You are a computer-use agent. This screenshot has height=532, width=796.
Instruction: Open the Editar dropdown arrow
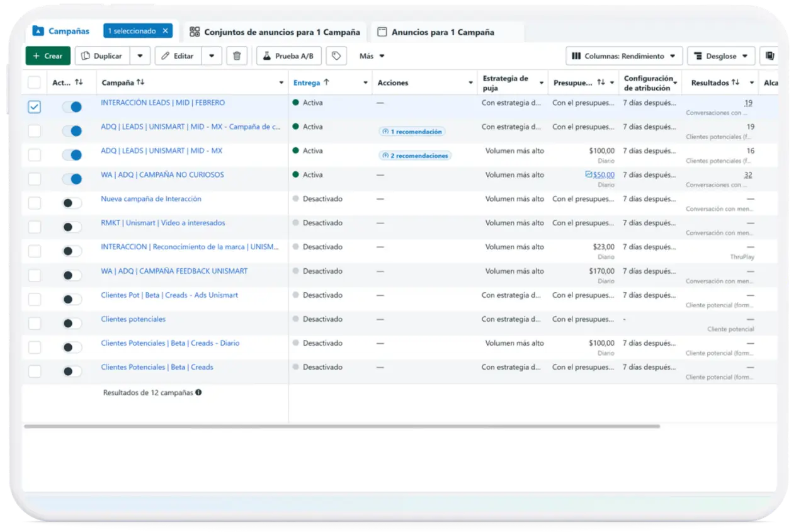tap(212, 56)
